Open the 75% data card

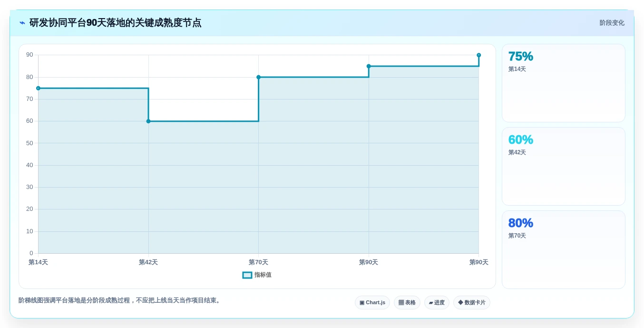(x=564, y=83)
